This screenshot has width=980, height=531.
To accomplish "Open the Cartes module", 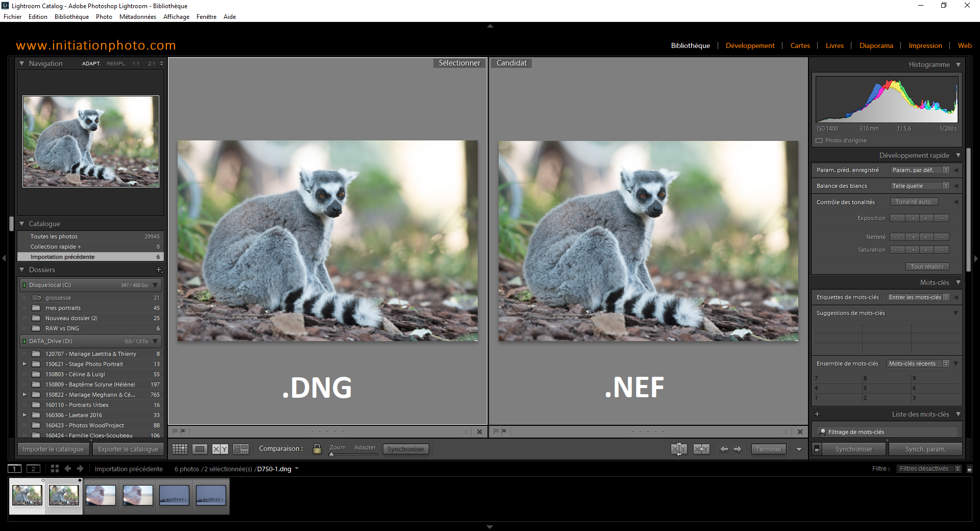I will (x=800, y=45).
